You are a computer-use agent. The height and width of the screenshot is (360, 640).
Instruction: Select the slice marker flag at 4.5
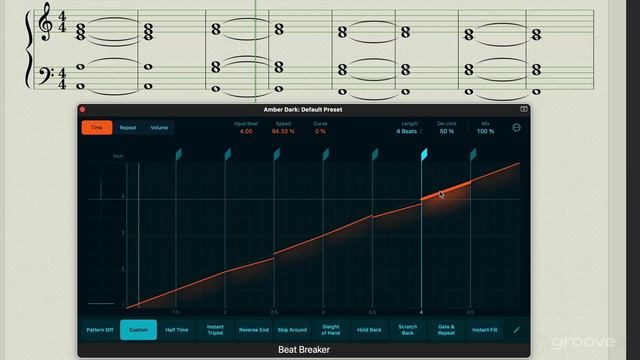(473, 154)
